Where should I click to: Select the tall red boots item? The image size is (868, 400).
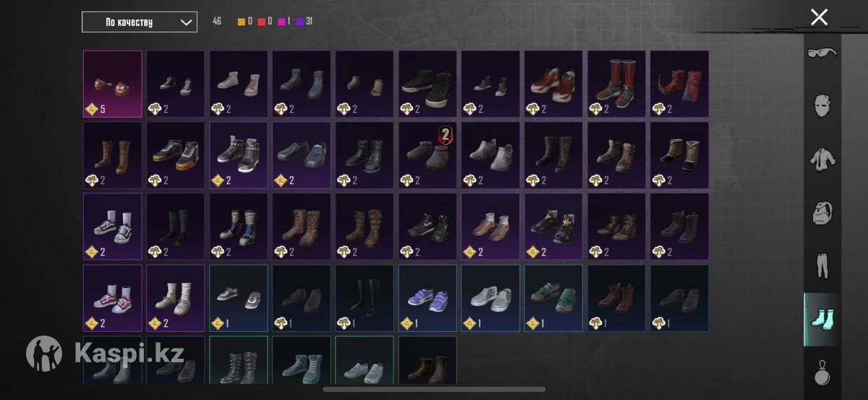(616, 84)
